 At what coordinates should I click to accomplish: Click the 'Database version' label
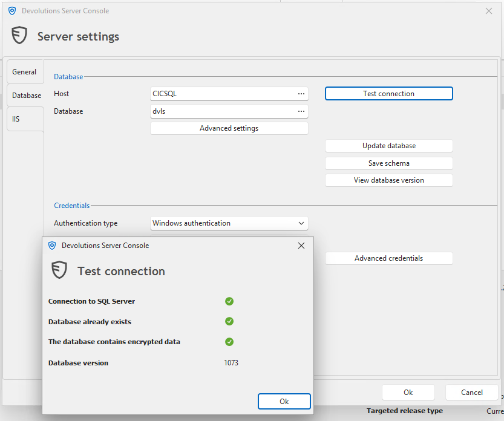click(78, 363)
